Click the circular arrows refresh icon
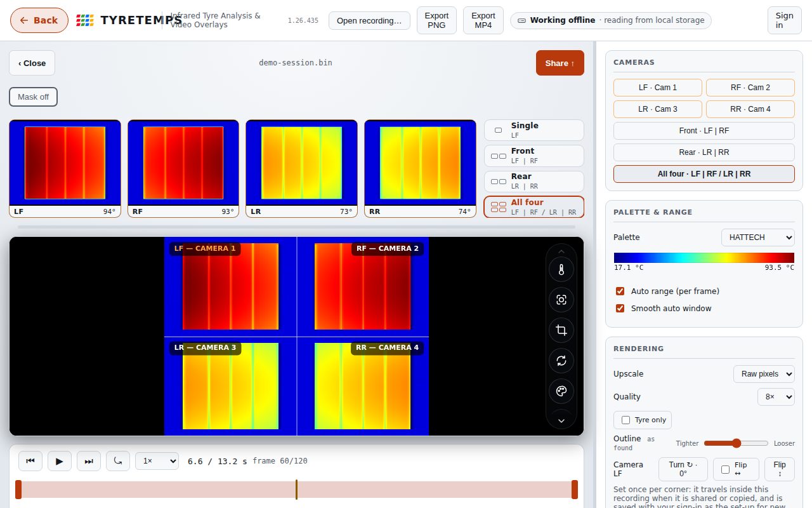Image resolution: width=812 pixels, height=508 pixels. coord(561,361)
